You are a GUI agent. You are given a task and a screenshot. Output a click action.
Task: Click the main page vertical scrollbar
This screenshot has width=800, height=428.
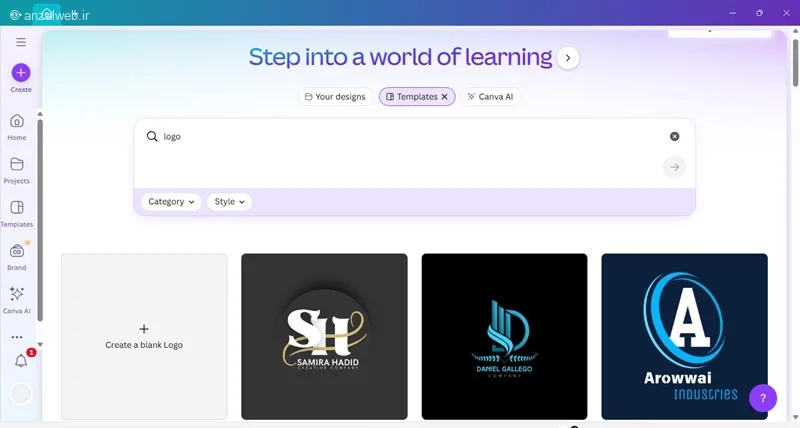tap(795, 61)
